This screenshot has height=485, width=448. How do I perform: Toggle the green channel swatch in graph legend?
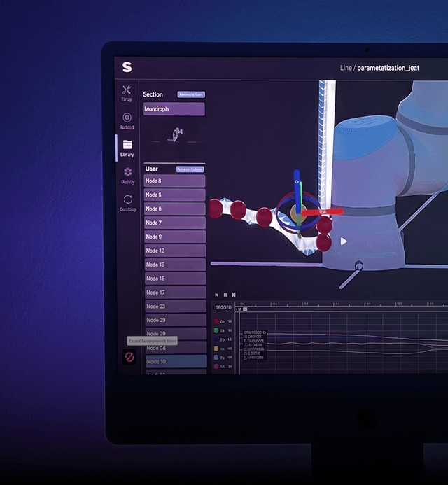tap(216, 330)
